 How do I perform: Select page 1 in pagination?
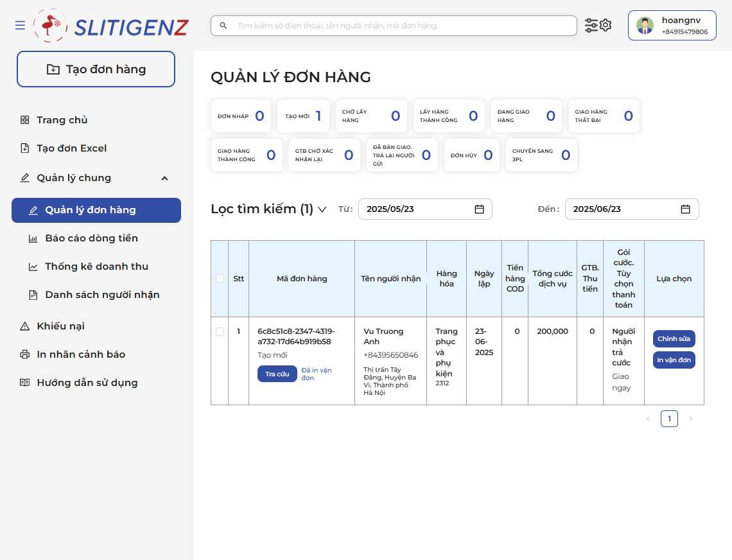click(669, 419)
